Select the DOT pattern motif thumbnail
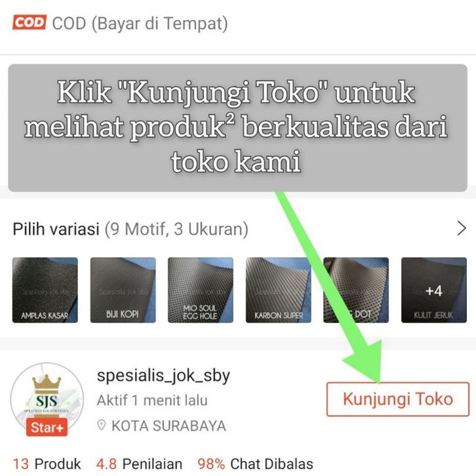The width and height of the screenshot is (476, 476). click(356, 290)
